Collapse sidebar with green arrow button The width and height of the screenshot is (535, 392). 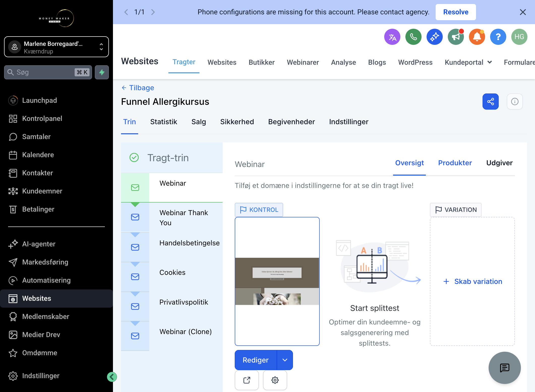[112, 377]
